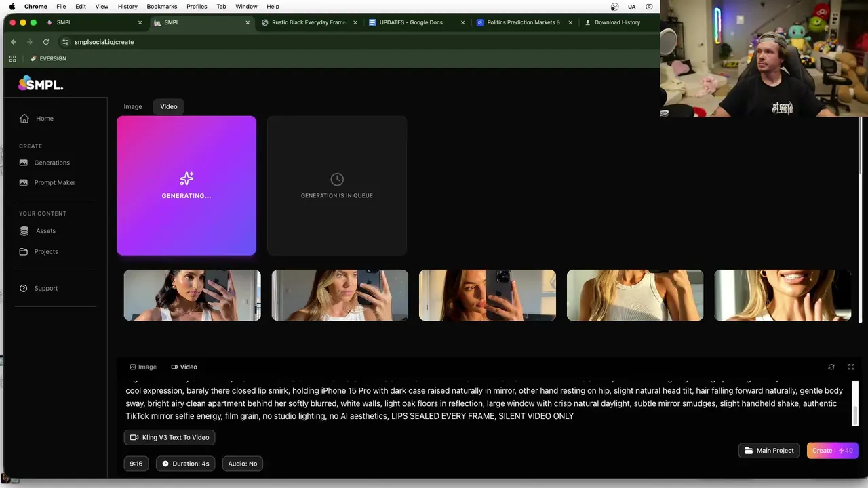Switch to the Video tab above the gallery

(169, 106)
